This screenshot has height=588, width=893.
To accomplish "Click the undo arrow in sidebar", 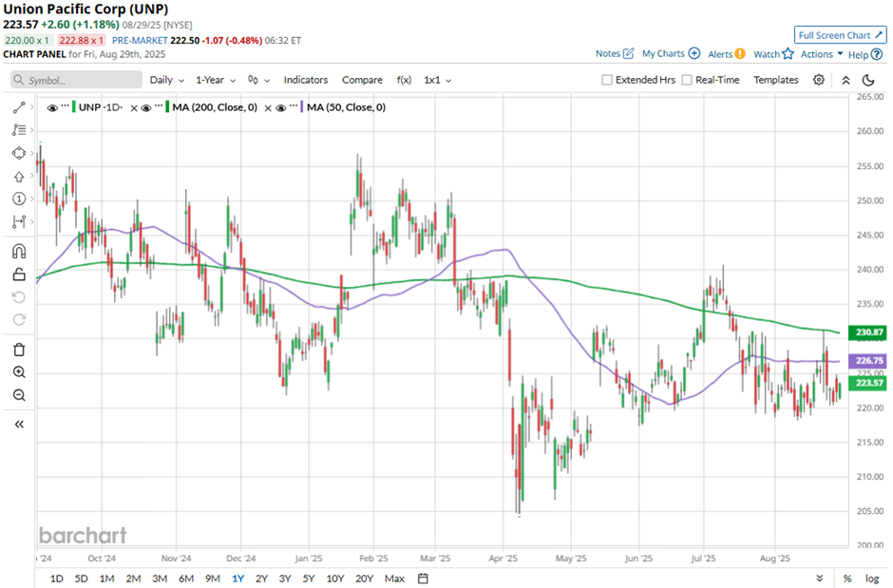I will (19, 297).
